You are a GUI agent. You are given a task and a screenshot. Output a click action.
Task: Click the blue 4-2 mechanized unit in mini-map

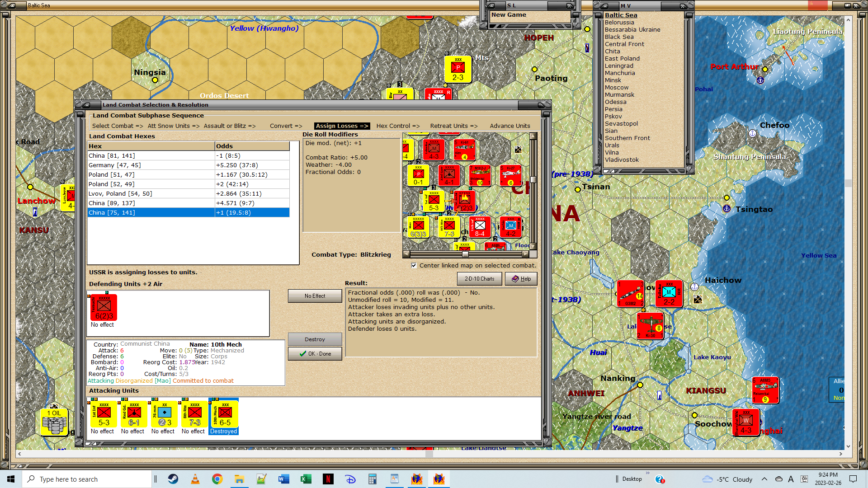point(511,227)
